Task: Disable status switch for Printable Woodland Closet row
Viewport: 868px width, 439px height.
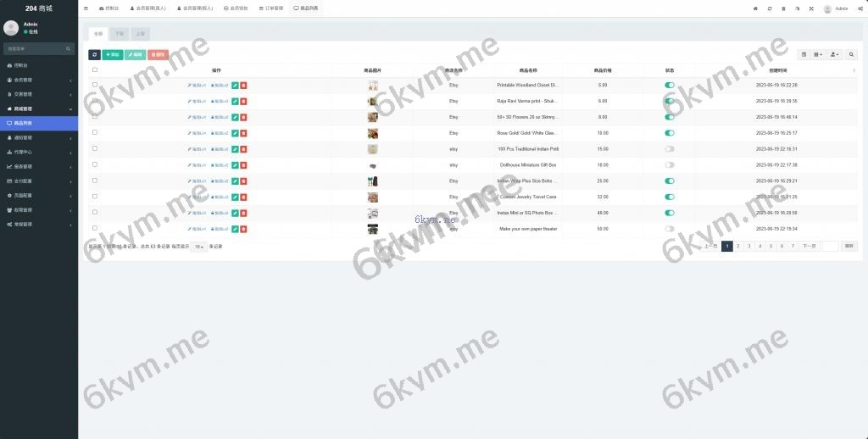Action: click(x=670, y=86)
